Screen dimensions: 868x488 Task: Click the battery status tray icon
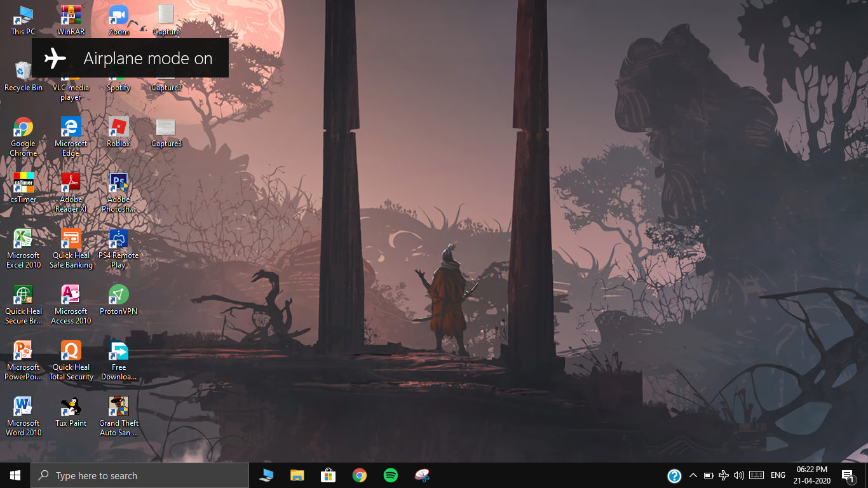(708, 475)
